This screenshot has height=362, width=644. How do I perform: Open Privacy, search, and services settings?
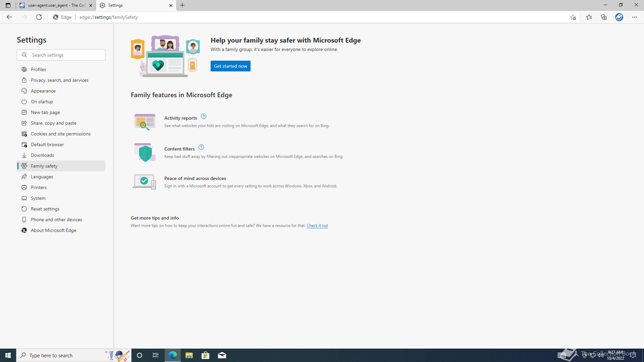pos(61,80)
